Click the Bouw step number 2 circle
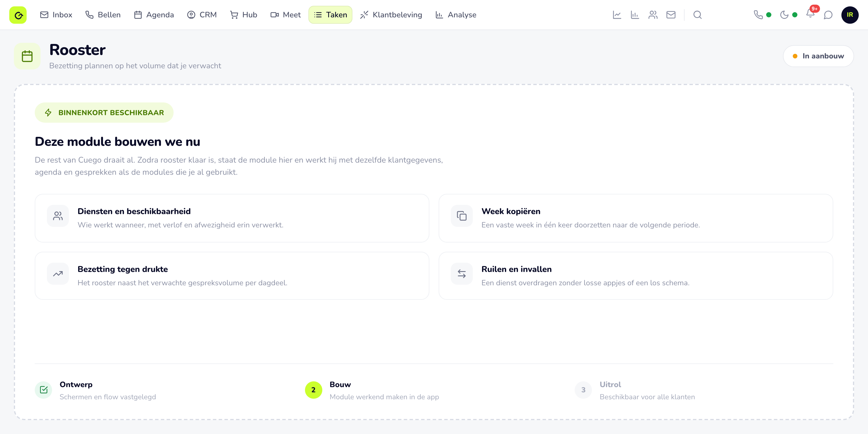The height and width of the screenshot is (434, 868). [313, 390]
